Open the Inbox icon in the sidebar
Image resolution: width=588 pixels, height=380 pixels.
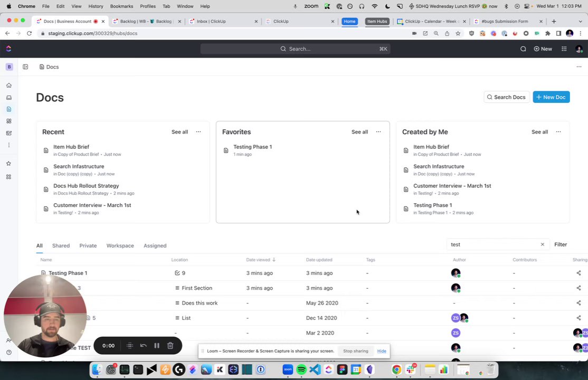[x=9, y=98]
